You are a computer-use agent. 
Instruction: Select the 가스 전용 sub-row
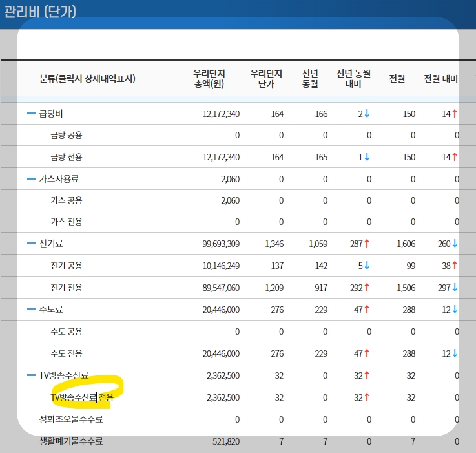pos(66,222)
